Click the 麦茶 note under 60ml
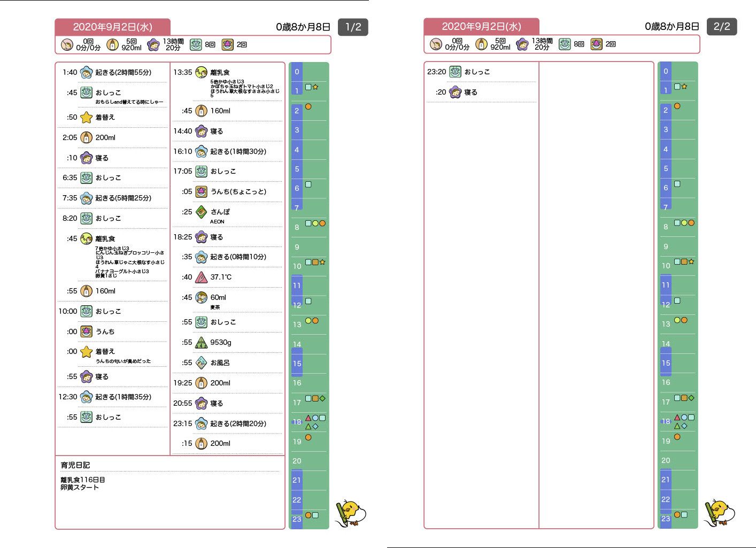This screenshot has width=756, height=548. coord(215,307)
